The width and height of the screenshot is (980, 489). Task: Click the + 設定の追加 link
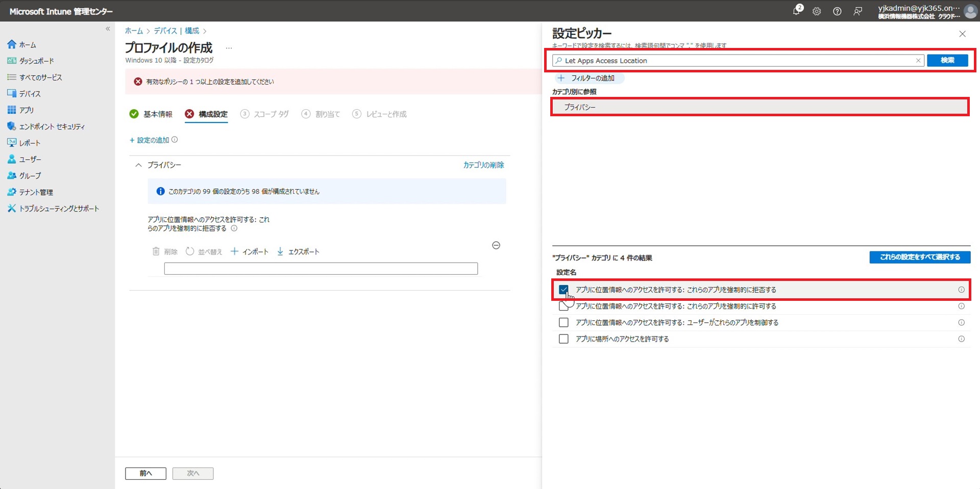tap(149, 140)
